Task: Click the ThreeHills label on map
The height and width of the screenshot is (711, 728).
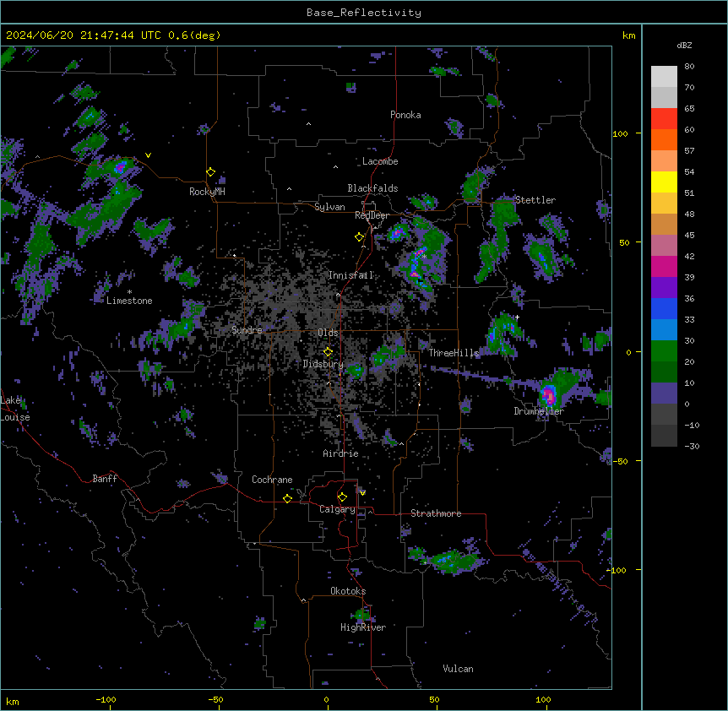Action: [x=454, y=353]
